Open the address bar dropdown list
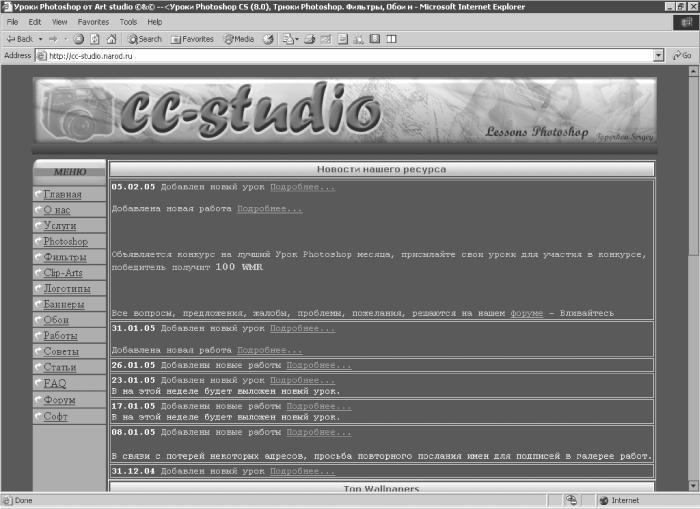 click(658, 56)
